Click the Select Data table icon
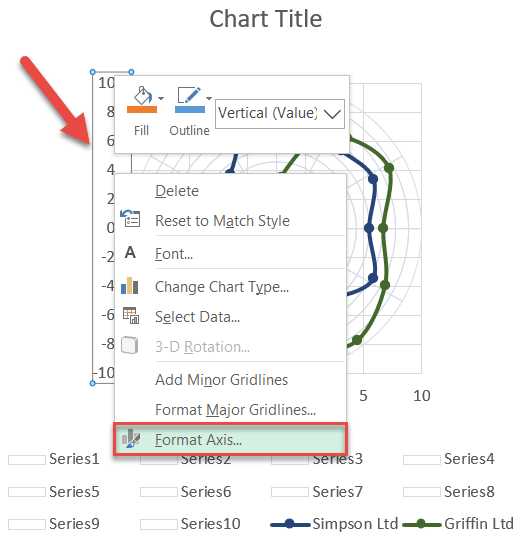 (131, 315)
